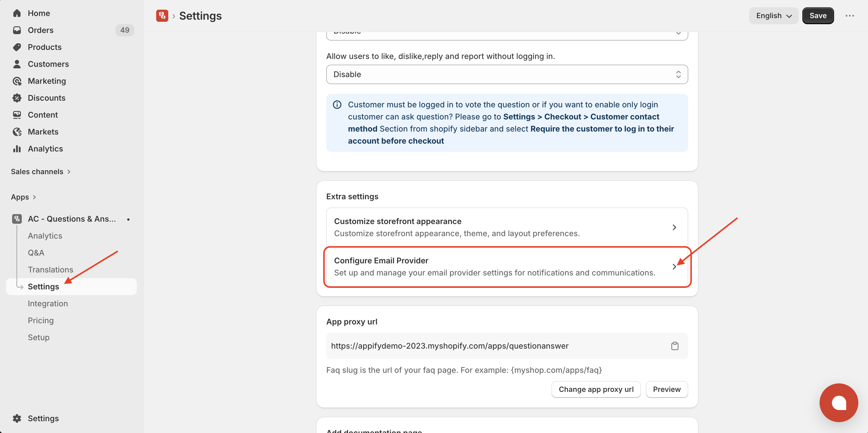Click the Products tag icon

[x=17, y=47]
